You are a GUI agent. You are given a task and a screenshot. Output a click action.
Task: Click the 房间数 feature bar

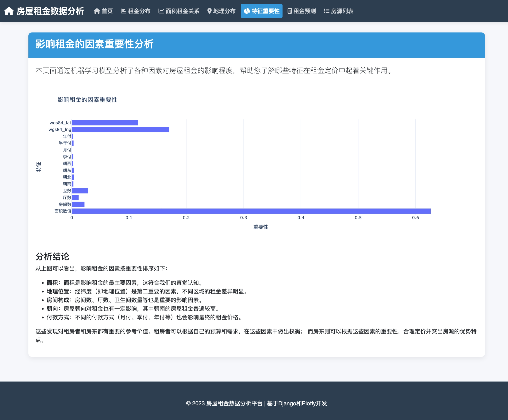pos(78,204)
